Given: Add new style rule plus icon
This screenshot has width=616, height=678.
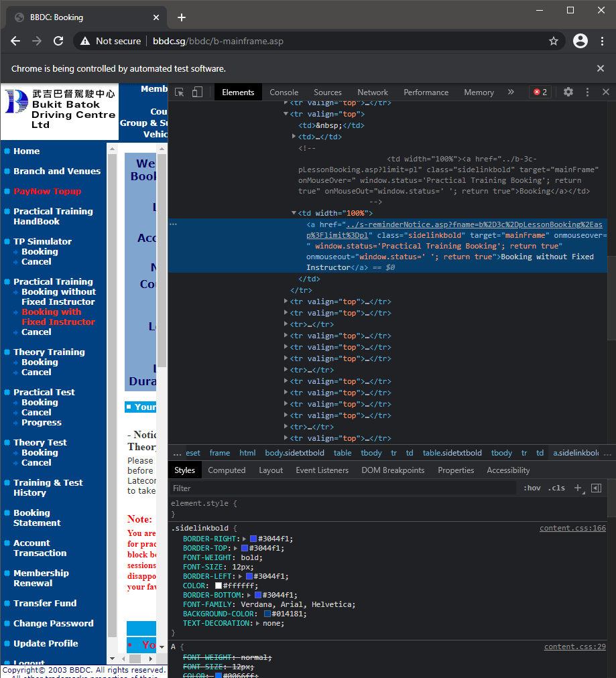Looking at the screenshot, I should [578, 488].
